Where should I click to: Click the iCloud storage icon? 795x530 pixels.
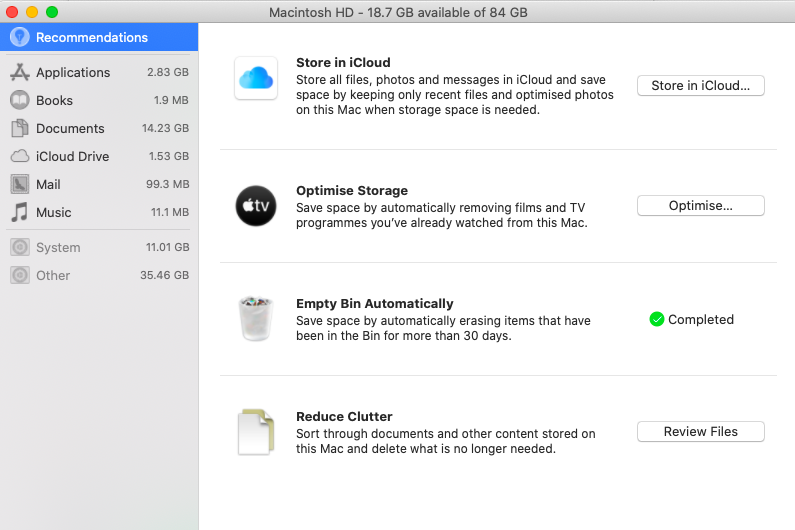[x=255, y=78]
